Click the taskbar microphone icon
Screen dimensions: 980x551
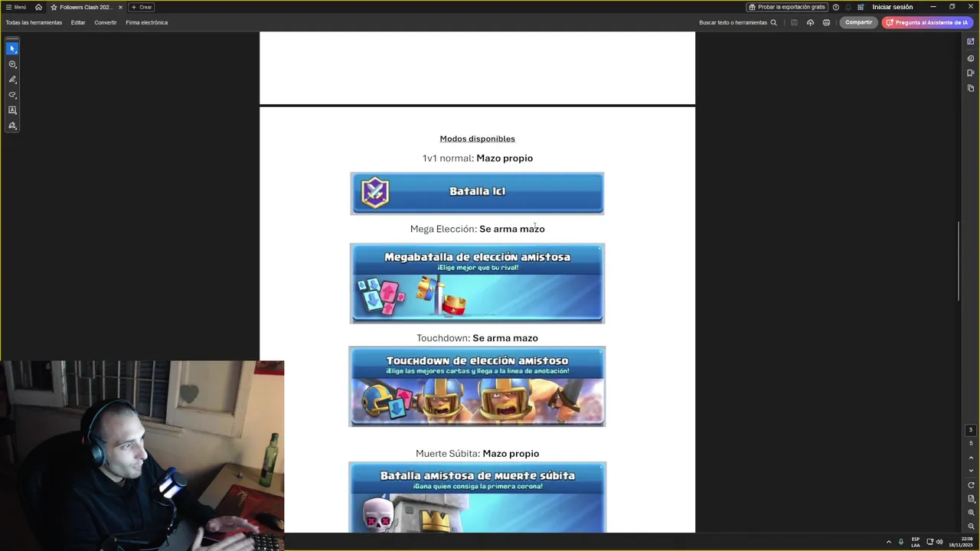901,542
